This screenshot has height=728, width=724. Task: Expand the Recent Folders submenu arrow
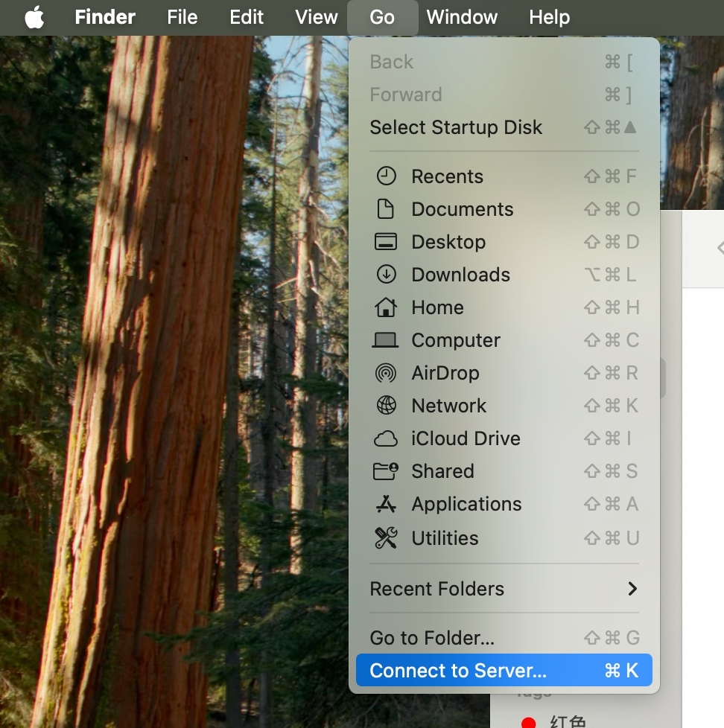point(632,589)
